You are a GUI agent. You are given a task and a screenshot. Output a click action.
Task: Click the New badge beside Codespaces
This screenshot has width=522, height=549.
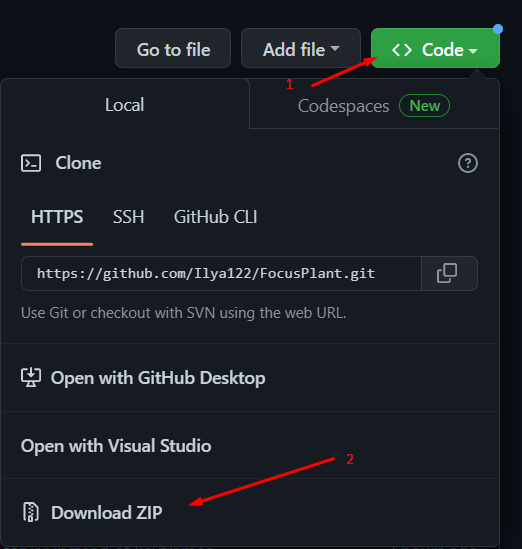[424, 105]
